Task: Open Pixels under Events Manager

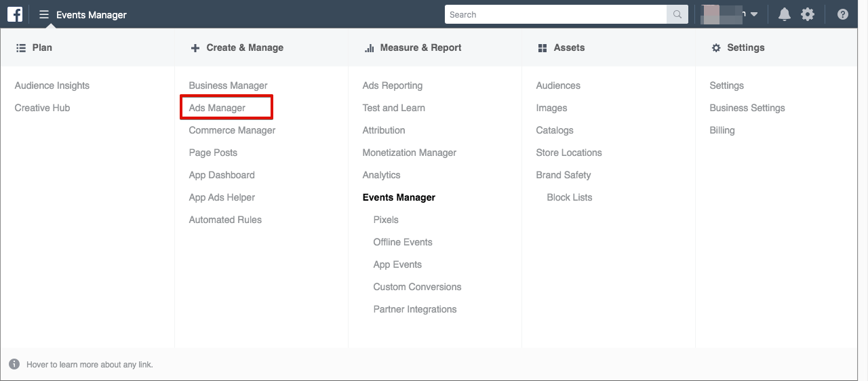Action: [386, 220]
